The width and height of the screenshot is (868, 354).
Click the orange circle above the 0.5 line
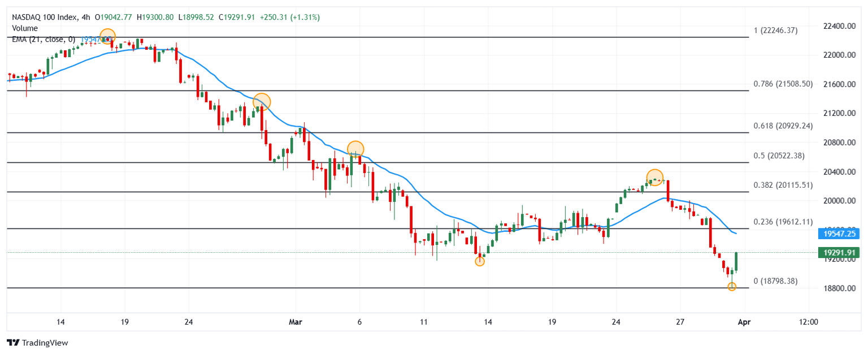click(355, 149)
